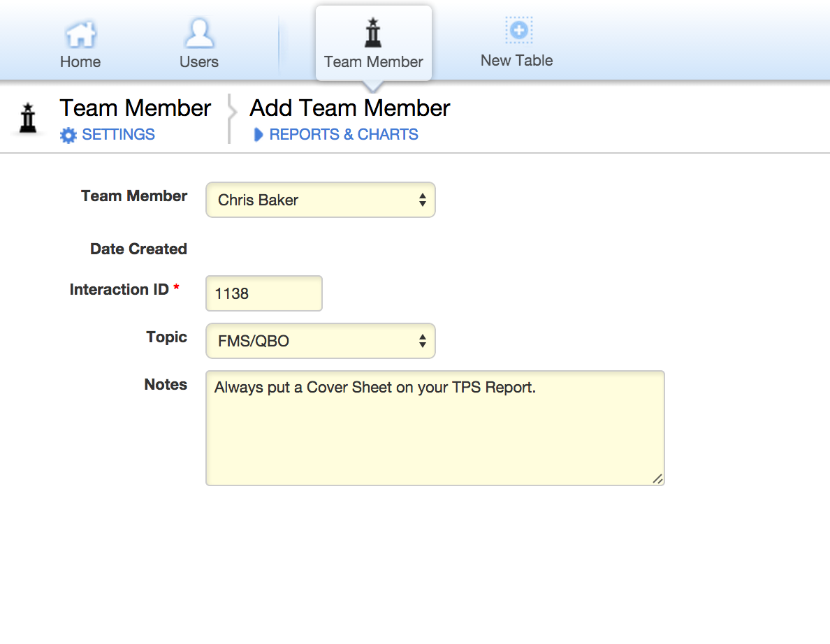The height and width of the screenshot is (644, 830).
Task: Click the Team Member breadcrumb title
Action: point(136,108)
